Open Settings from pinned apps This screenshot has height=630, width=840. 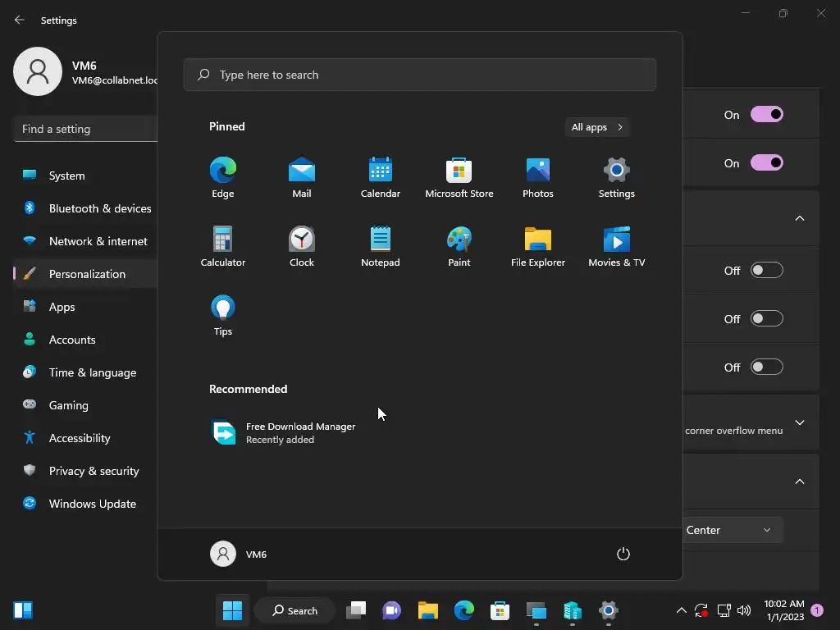point(617,178)
